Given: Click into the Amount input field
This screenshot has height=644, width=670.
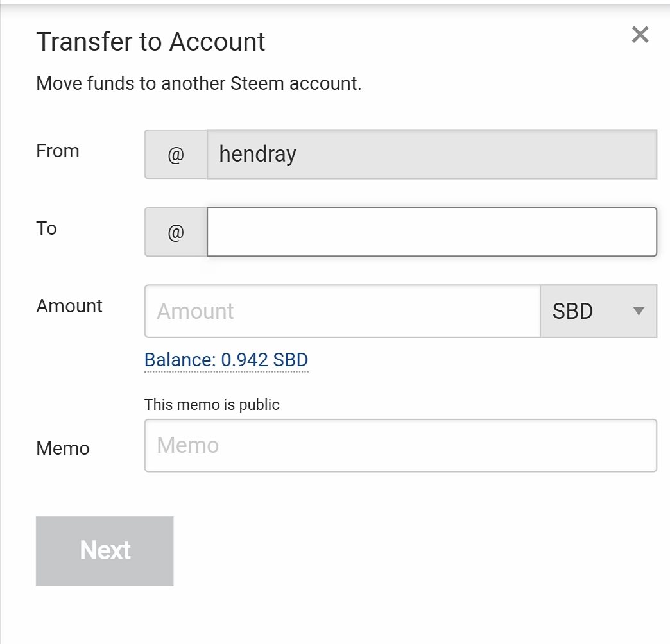Looking at the screenshot, I should click(x=343, y=311).
